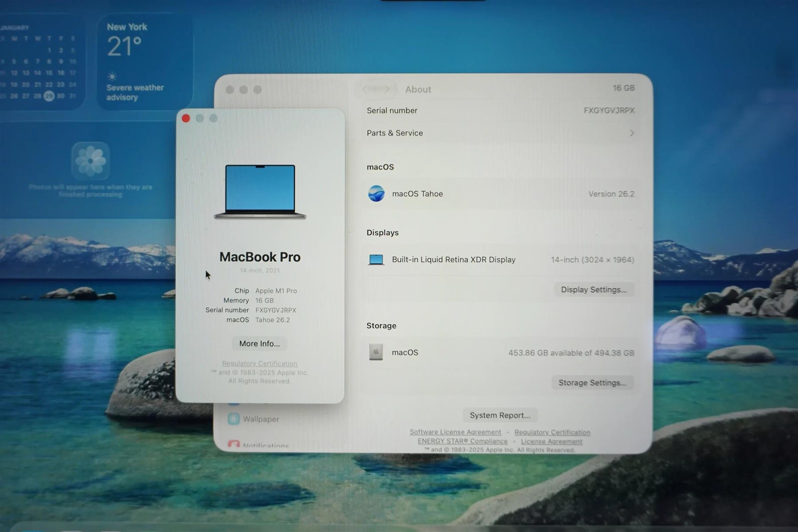Image resolution: width=798 pixels, height=532 pixels.
Task: Open the License Agreement link beside ENERGY STAR
Action: click(552, 441)
